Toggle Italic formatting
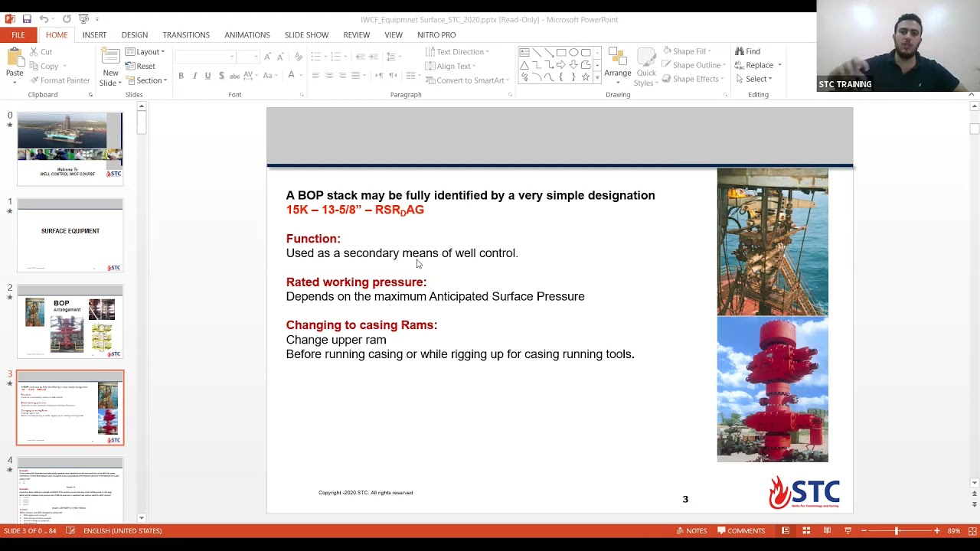The image size is (980, 551). coord(194,76)
